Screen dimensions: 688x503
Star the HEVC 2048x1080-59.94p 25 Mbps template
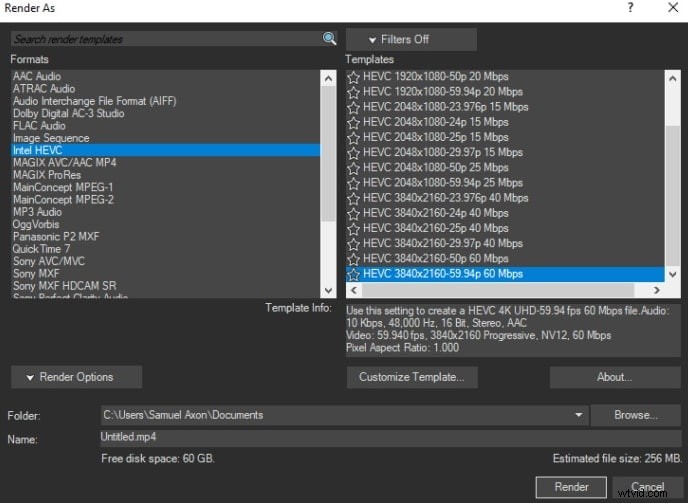(354, 183)
